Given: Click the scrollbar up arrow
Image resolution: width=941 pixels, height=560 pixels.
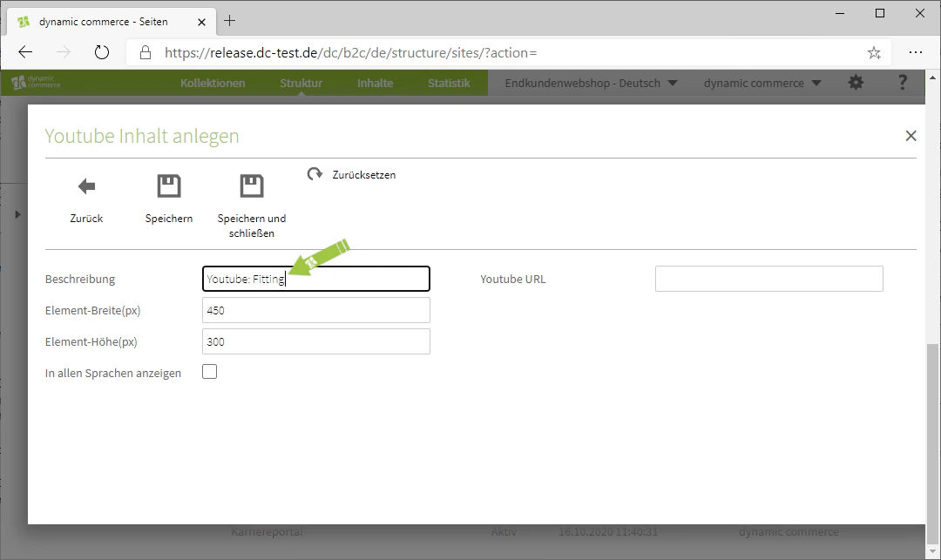Looking at the screenshot, I should pyautogui.click(x=932, y=77).
